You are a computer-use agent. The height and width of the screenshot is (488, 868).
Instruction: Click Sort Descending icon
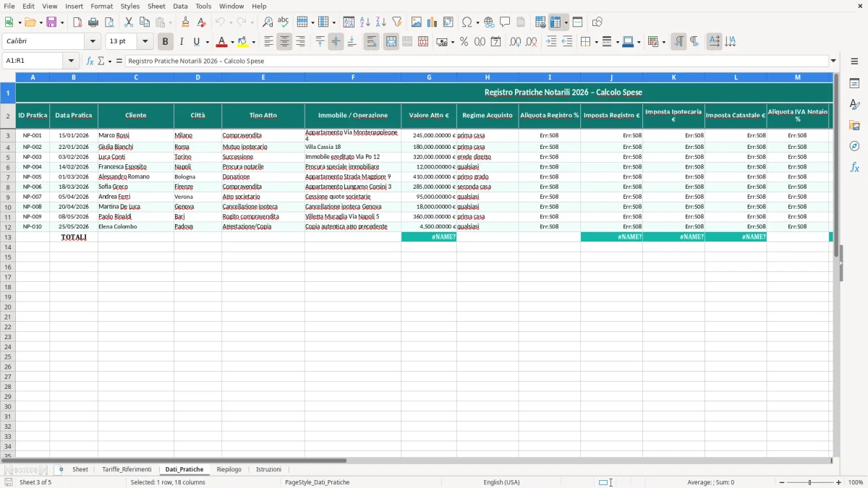tap(381, 22)
